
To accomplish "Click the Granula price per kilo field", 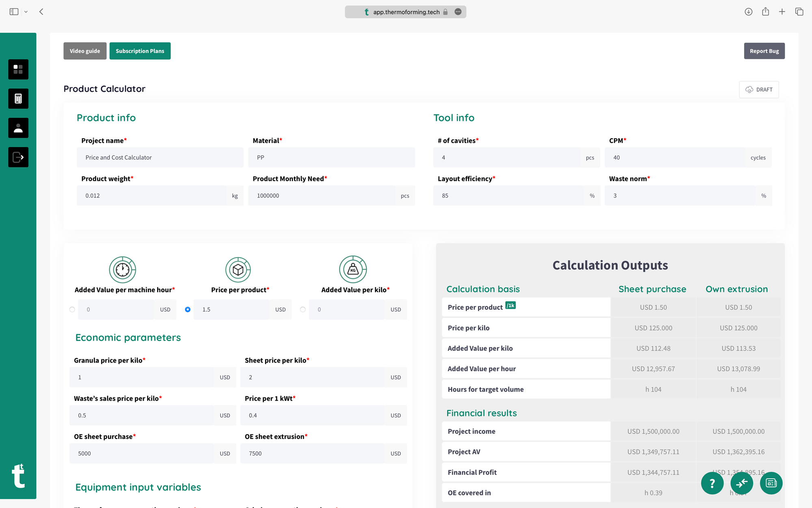I will 142,378.
